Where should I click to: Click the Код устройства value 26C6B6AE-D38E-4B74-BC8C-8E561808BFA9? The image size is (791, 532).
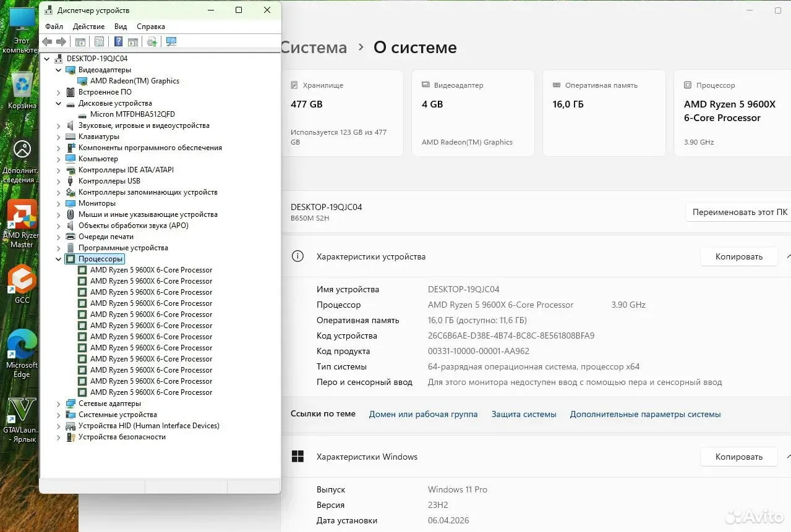click(511, 336)
